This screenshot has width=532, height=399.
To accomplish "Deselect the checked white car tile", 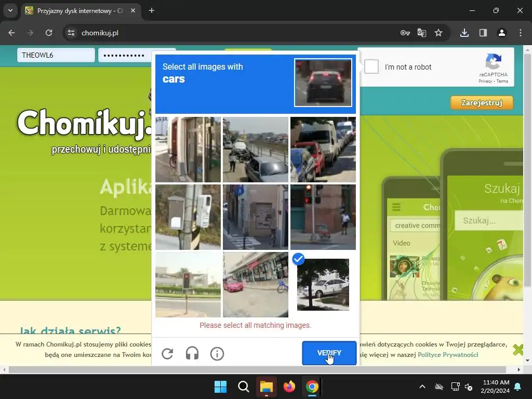I will [x=323, y=285].
